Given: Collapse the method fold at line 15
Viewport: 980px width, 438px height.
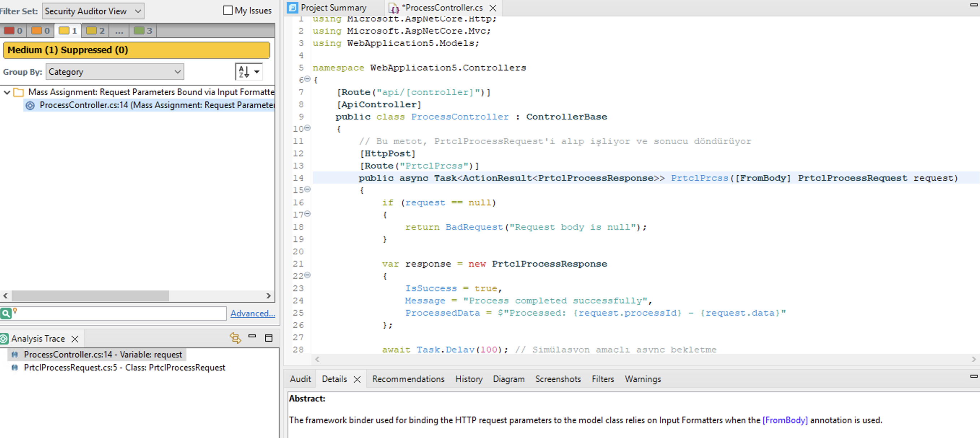Looking at the screenshot, I should coord(307,189).
